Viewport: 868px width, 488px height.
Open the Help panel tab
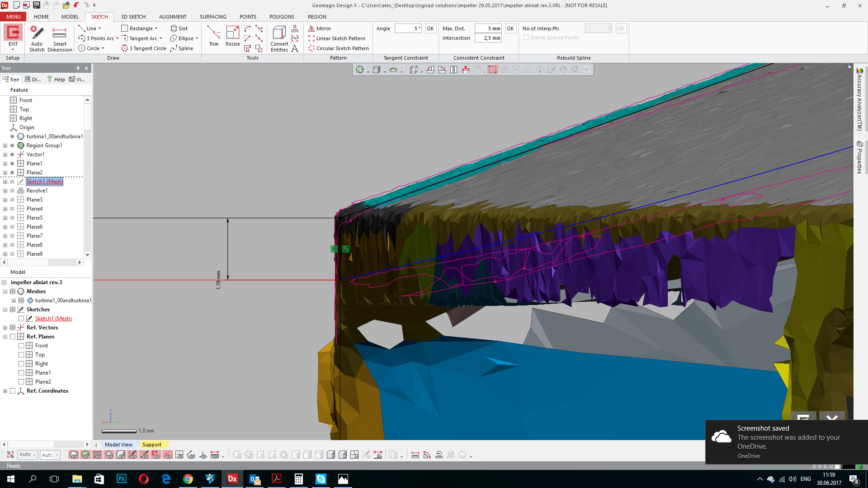click(x=56, y=79)
